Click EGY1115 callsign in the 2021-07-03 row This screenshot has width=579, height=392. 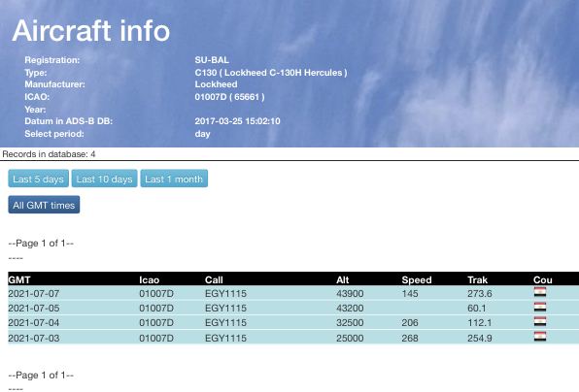pos(225,338)
